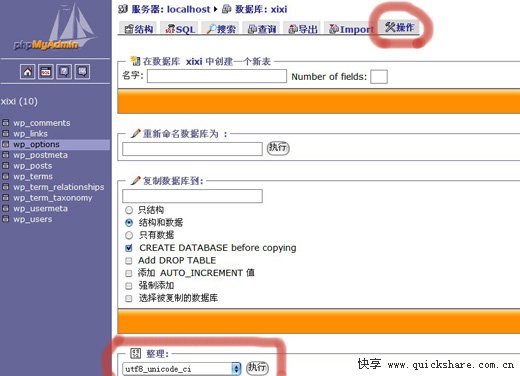Click the table icon beside wp_options

click(5, 144)
